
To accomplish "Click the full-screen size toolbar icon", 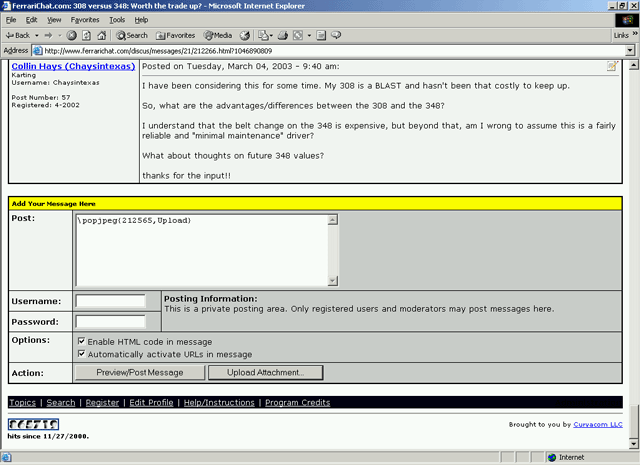I will click(x=298, y=36).
